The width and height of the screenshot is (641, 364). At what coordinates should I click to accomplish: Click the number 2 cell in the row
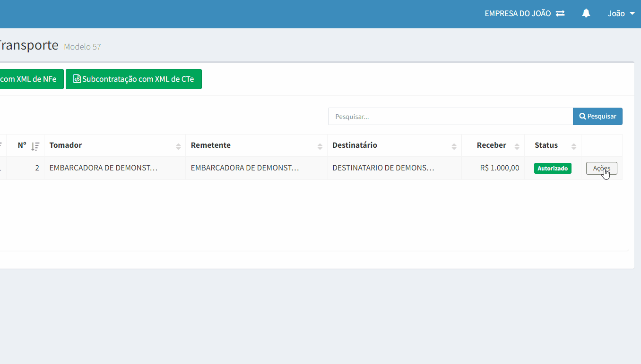tap(37, 168)
